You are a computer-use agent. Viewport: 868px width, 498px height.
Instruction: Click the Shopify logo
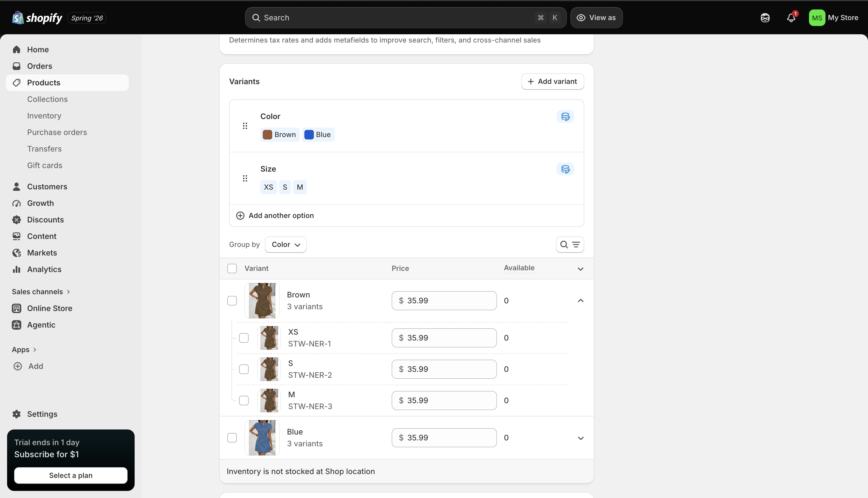pyautogui.click(x=37, y=18)
